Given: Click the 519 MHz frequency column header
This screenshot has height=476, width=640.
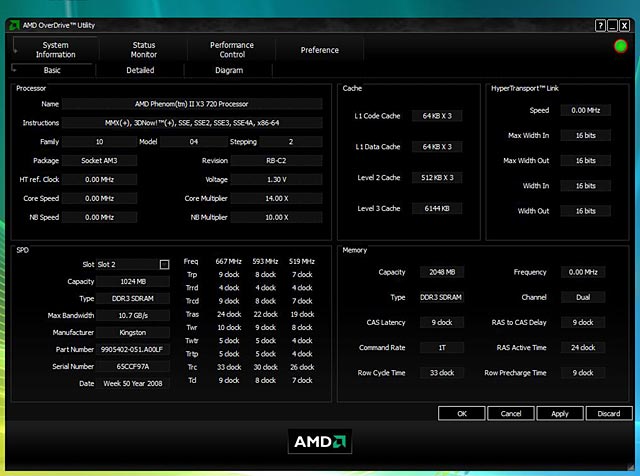Looking at the screenshot, I should pos(302,262).
